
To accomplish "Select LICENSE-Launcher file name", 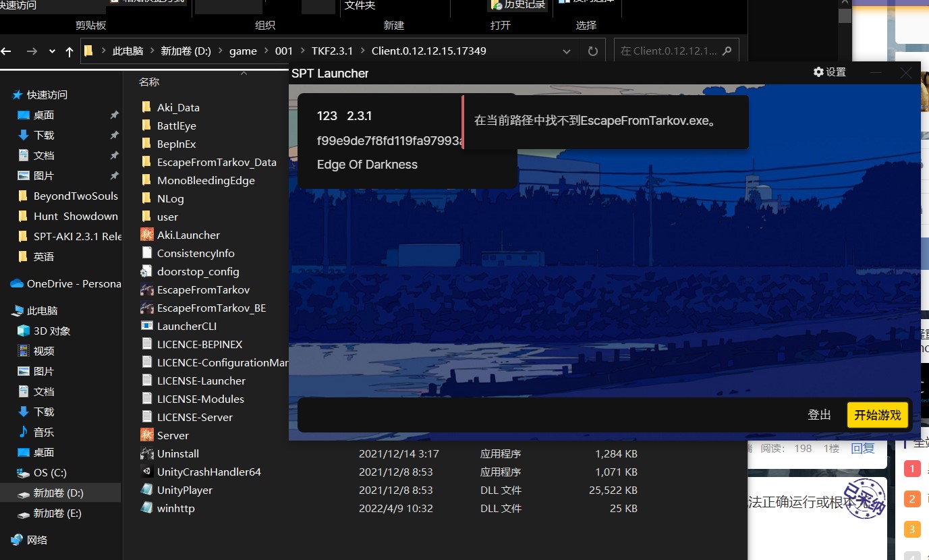I will click(201, 381).
